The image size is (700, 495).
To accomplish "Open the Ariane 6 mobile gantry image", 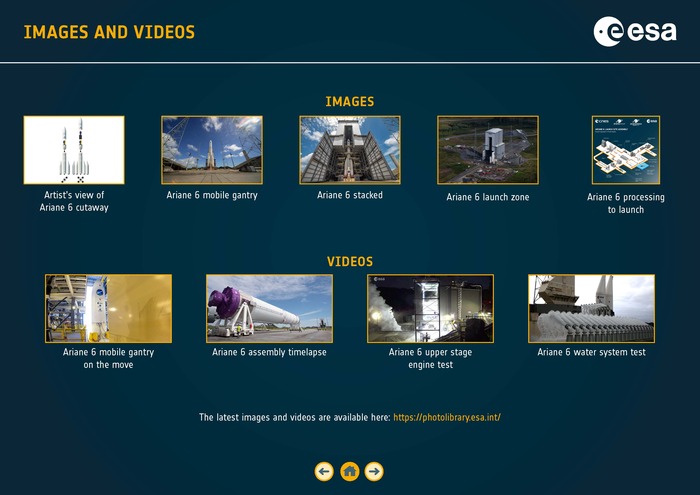I will [212, 150].
